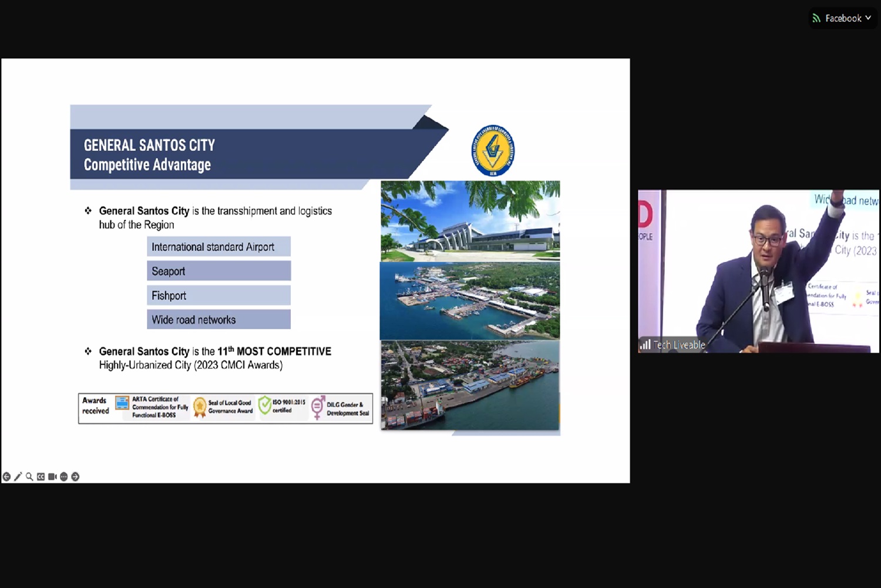Select the speaker video thumbnail
The height and width of the screenshot is (588, 881).
click(x=758, y=271)
